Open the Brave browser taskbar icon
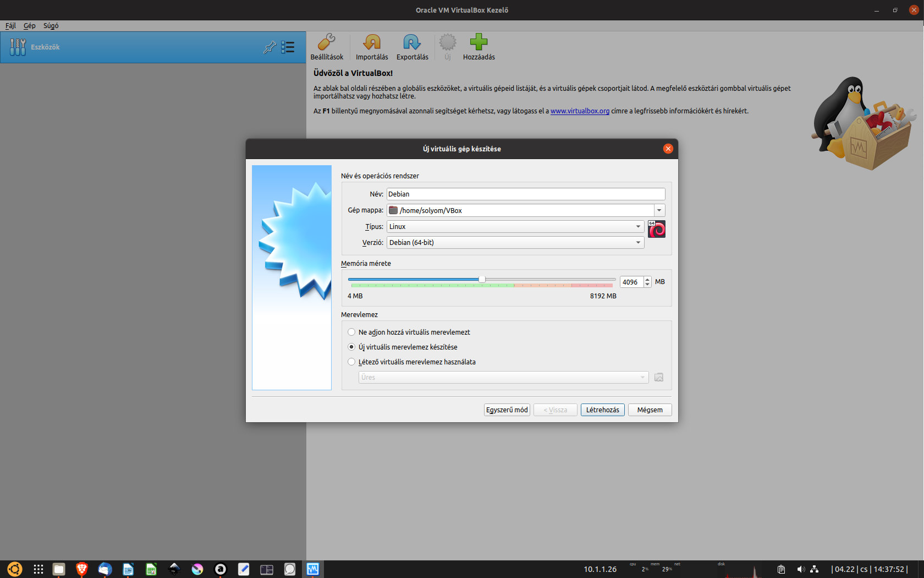 (x=82, y=569)
